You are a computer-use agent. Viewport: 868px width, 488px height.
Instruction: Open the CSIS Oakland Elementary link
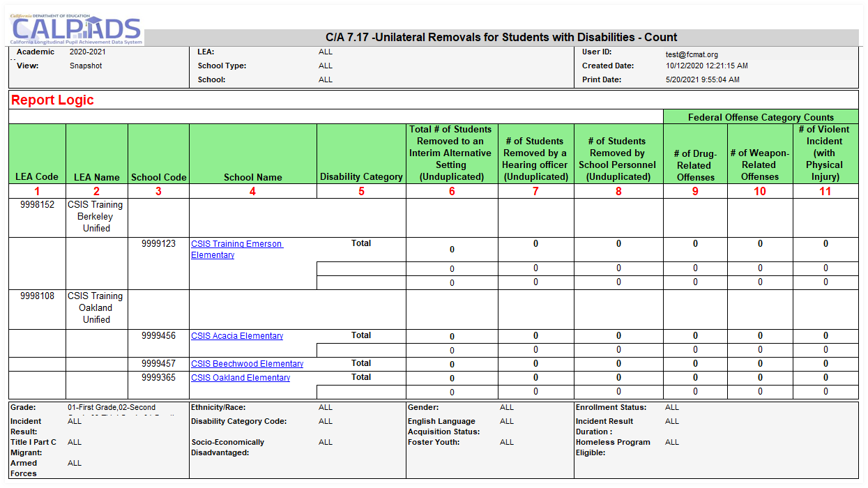point(241,377)
